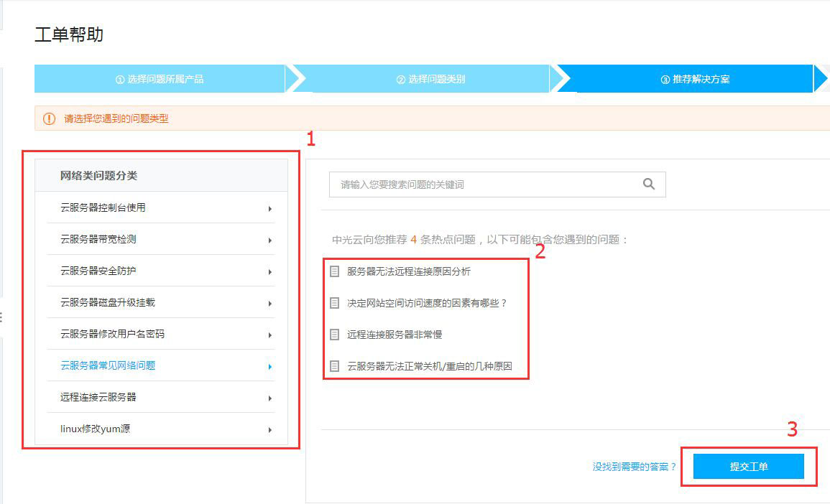Click document icon beside 服务器无法远程连接原因分析
Image resolution: width=830 pixels, height=504 pixels.
(334, 271)
